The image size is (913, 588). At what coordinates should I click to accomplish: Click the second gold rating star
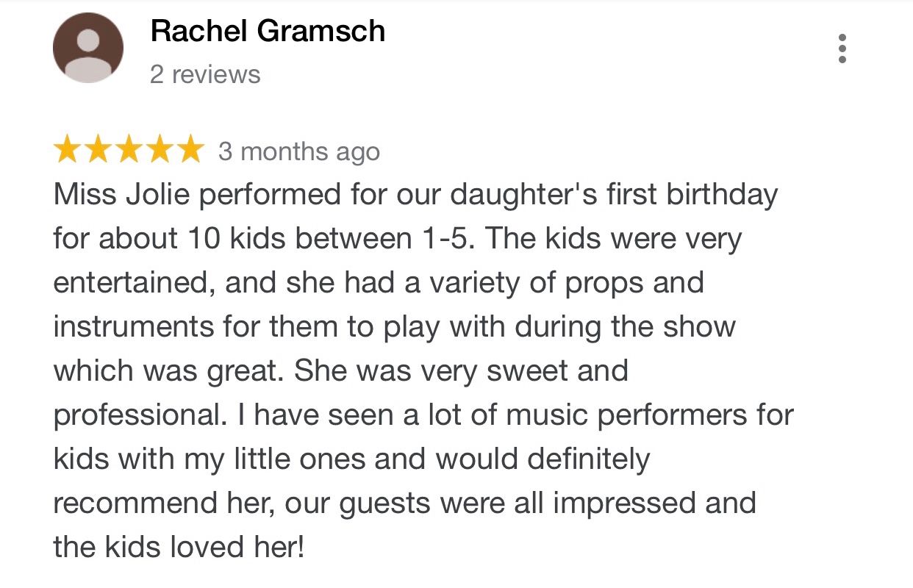98,151
